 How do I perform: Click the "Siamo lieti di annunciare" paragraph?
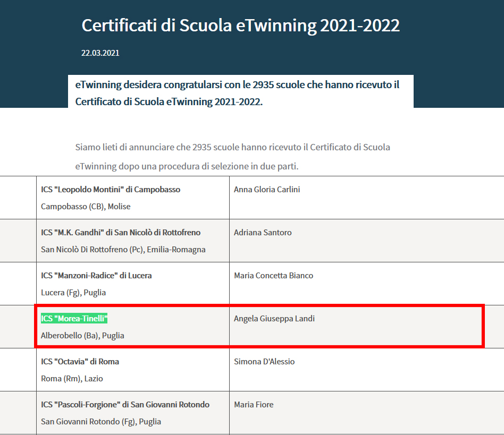point(233,157)
